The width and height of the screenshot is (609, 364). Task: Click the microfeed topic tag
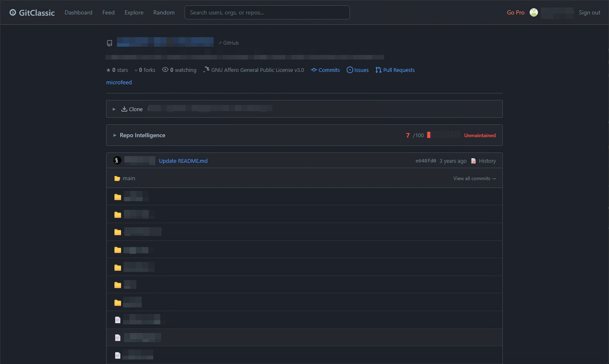(119, 82)
